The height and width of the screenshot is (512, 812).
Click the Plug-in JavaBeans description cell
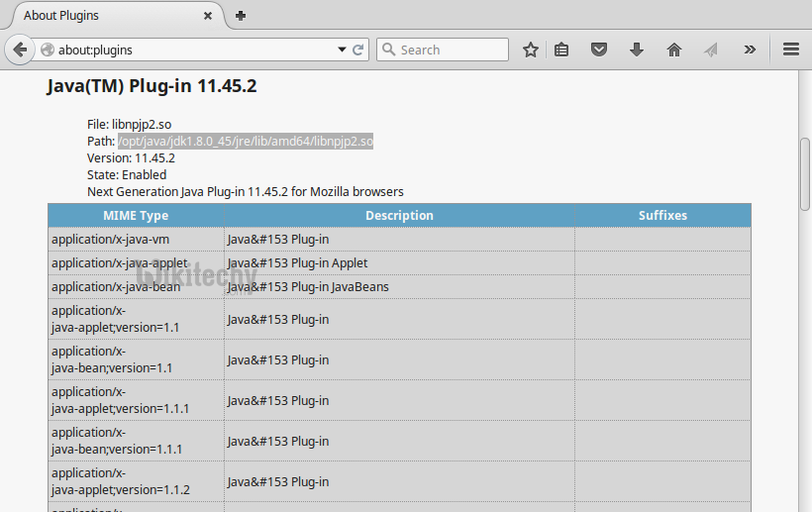[x=399, y=287]
